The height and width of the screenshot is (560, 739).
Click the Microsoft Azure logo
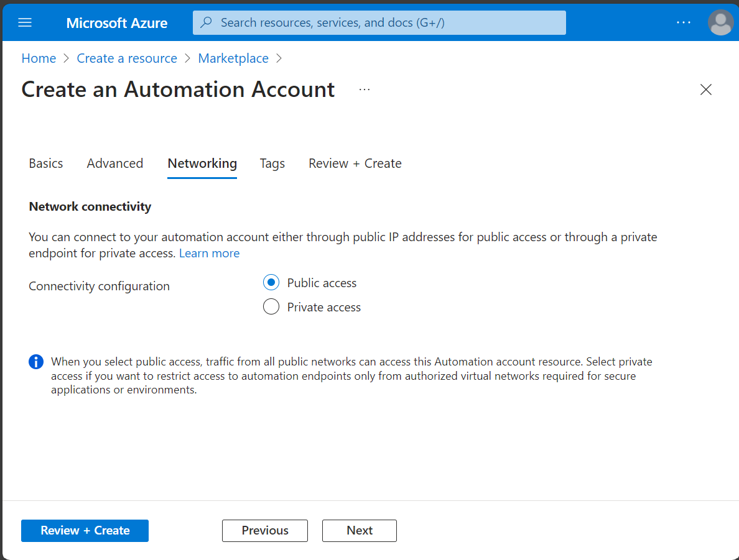(x=116, y=23)
